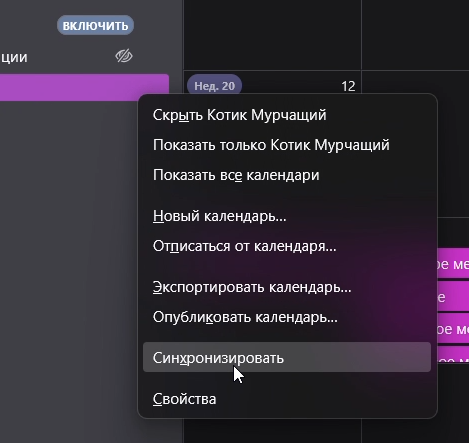Click the crossed-out eye visibility icon
Screen dimensions: 469x443
pyautogui.click(x=124, y=56)
